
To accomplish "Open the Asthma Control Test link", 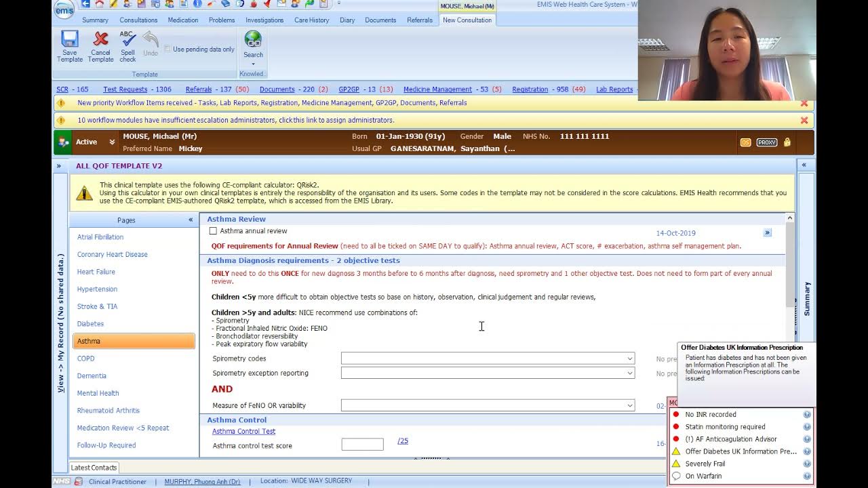I will point(243,431).
